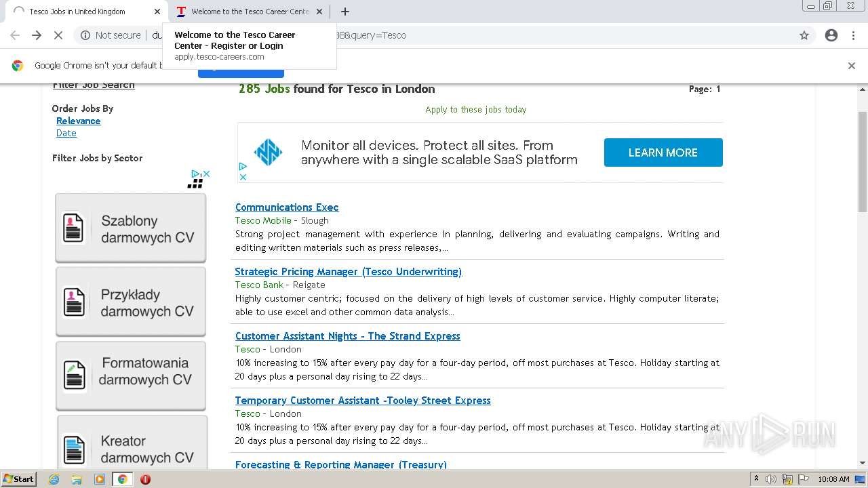868x488 pixels.
Task: Open Windows Media Player from taskbar
Action: pyautogui.click(x=100, y=479)
